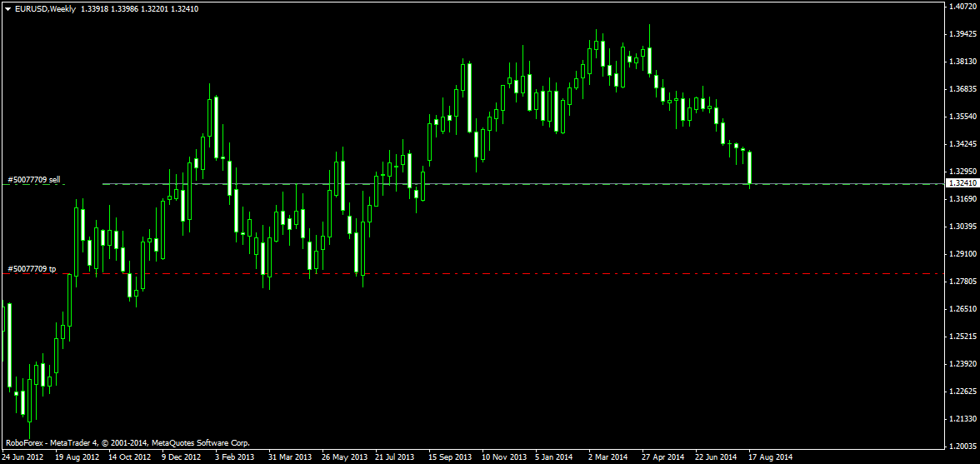Click the 24 Jun 2012 date label
This screenshot has height=464, width=980.
point(23,457)
